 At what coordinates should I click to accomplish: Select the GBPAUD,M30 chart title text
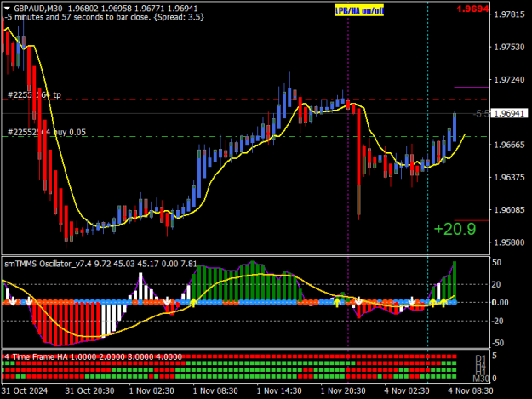(39, 9)
